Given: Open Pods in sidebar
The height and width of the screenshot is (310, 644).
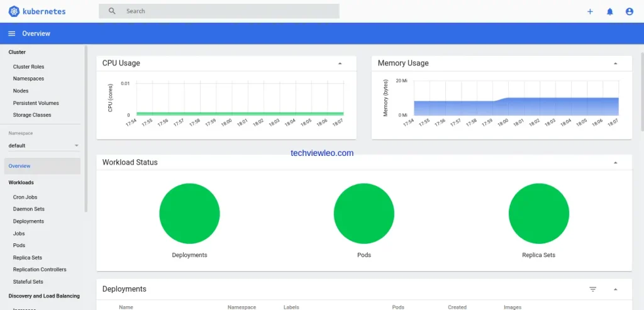Looking at the screenshot, I should 19,245.
